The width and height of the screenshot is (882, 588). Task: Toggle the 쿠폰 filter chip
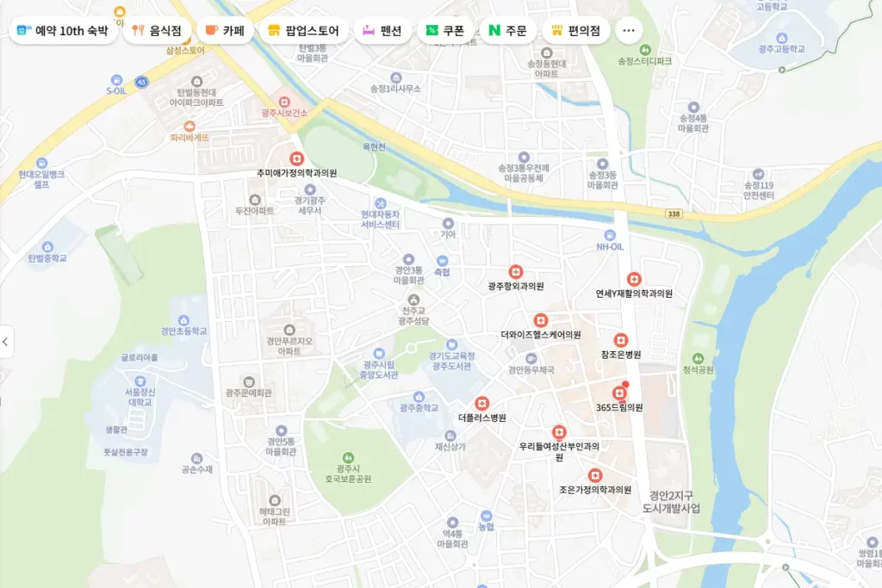click(444, 31)
